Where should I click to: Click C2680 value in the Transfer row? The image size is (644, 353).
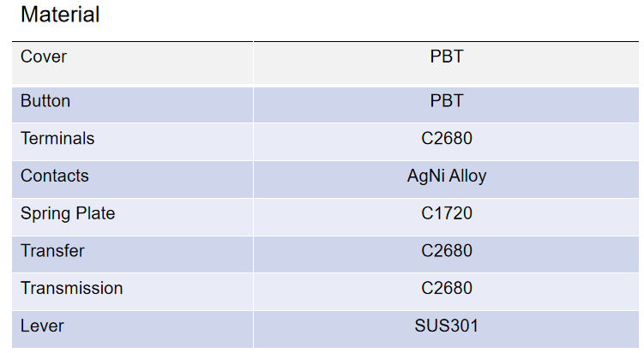point(446,251)
